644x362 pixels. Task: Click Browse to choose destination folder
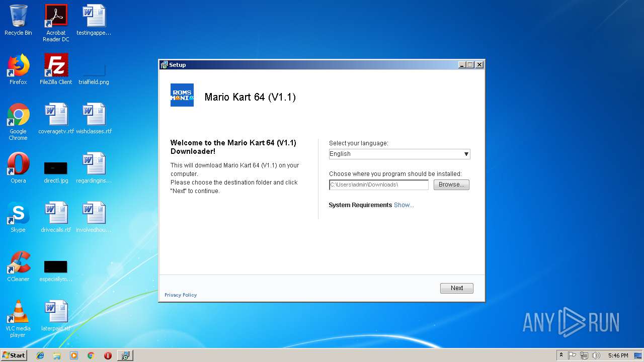[451, 185]
